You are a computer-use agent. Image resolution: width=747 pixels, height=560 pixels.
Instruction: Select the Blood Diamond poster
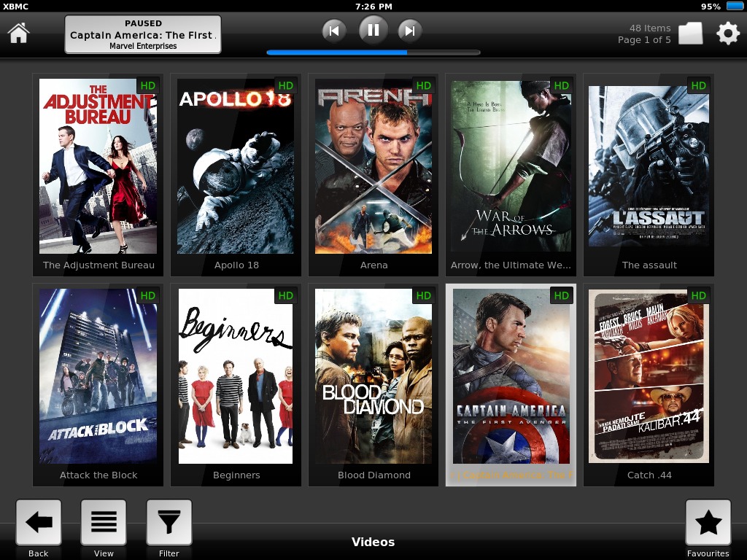[x=373, y=376]
